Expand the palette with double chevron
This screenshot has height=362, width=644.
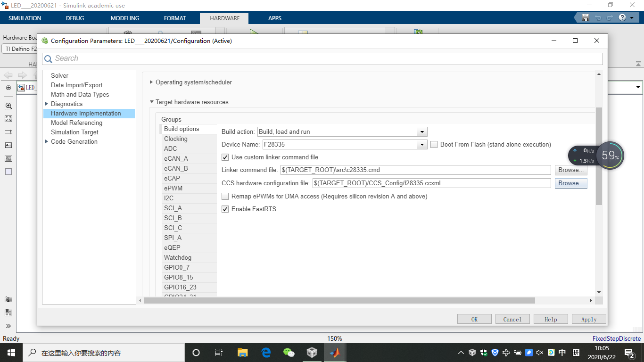click(x=8, y=326)
